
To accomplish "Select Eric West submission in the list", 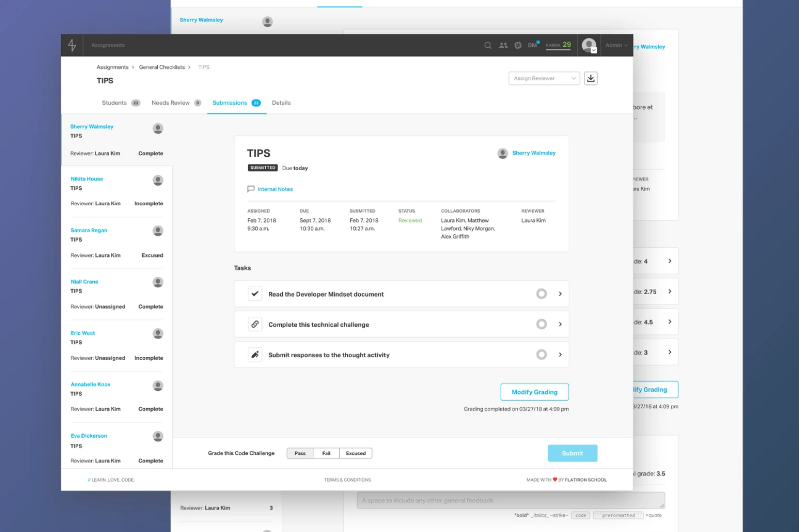I will (x=117, y=345).
